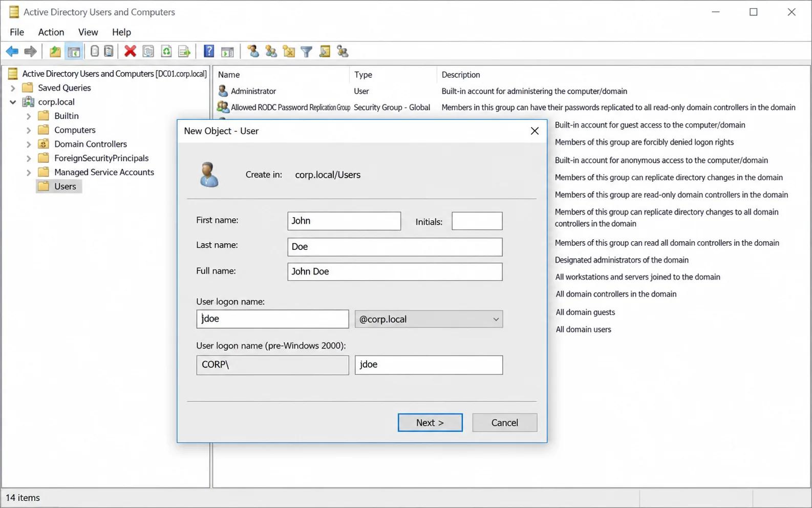Open the @corp.local UPN suffix dropdown
812x508 pixels.
coord(429,319)
